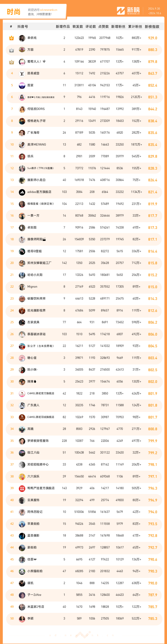Click the 929.0 index score

(x=152, y=38)
